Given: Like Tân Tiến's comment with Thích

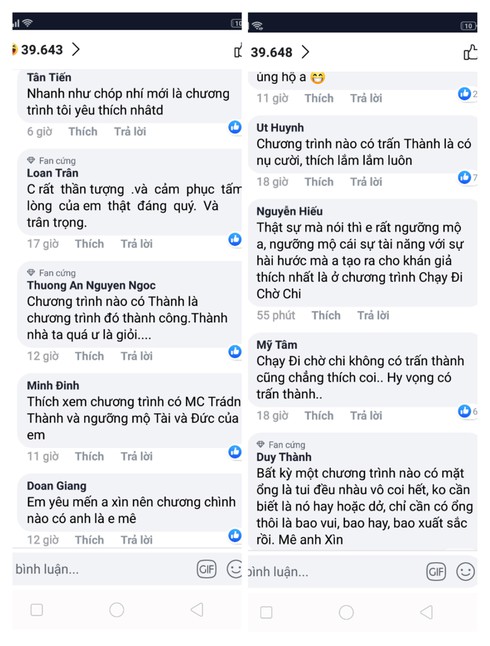Looking at the screenshot, I should coord(83,131).
